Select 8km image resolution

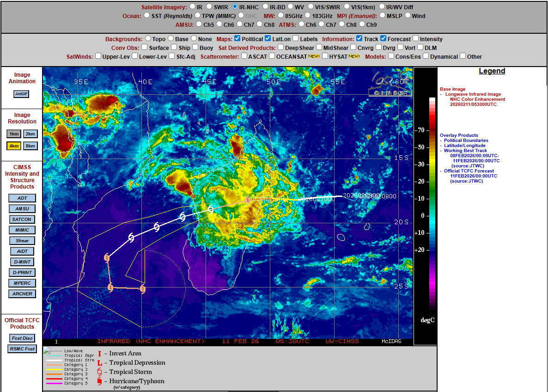[x=30, y=146]
